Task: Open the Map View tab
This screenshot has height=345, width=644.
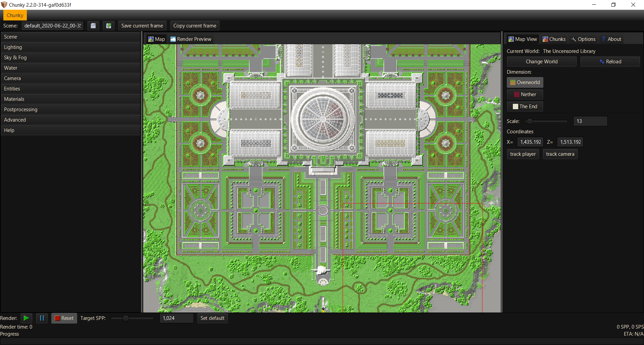Action: click(523, 39)
